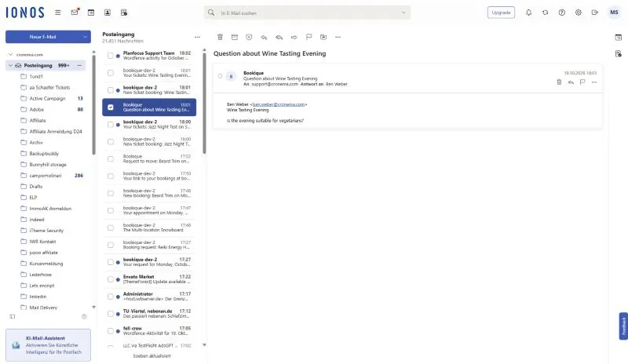628x364 pixels.
Task: Click the sign out icon
Action: click(x=595, y=13)
